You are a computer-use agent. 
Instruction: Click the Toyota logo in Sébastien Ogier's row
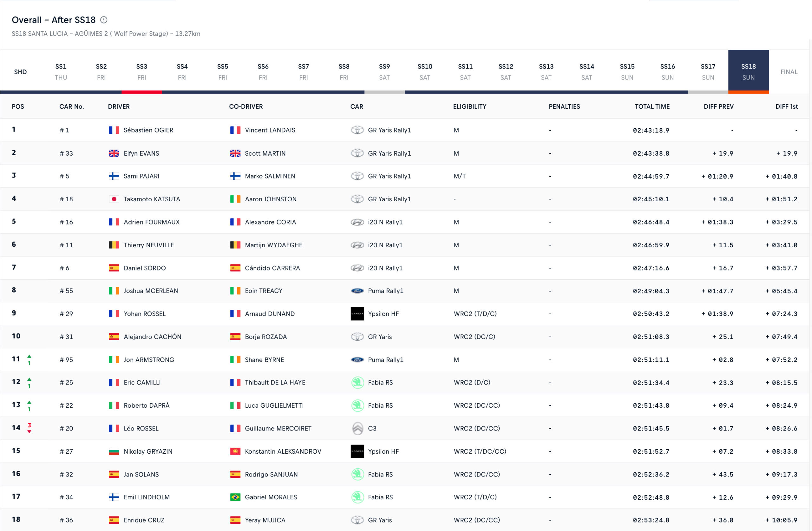click(357, 130)
